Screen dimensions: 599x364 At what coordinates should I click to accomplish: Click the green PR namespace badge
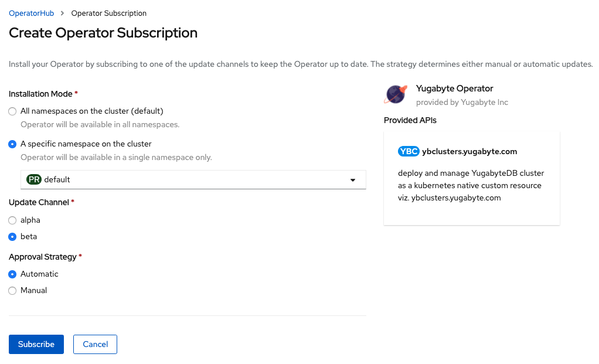coord(34,179)
